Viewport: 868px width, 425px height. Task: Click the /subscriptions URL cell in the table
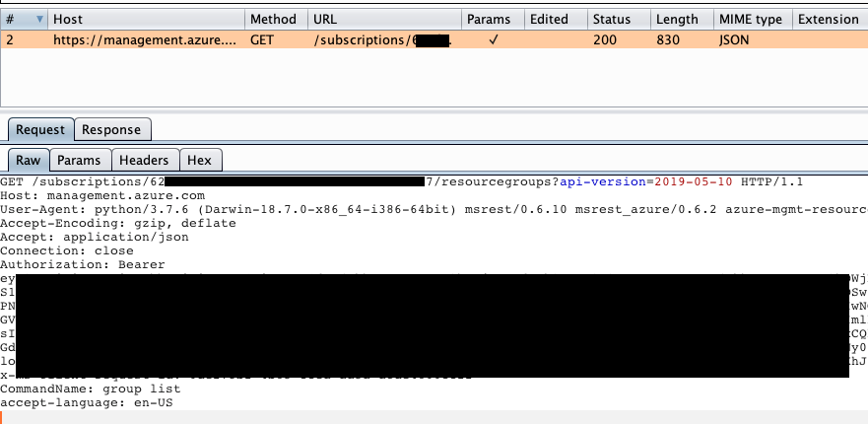click(382, 39)
